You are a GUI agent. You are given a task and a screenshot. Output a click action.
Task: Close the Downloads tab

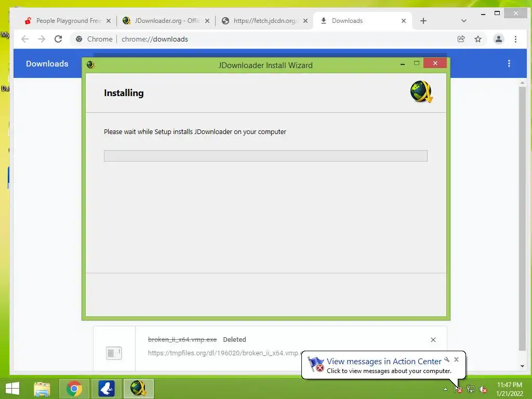[403, 21]
